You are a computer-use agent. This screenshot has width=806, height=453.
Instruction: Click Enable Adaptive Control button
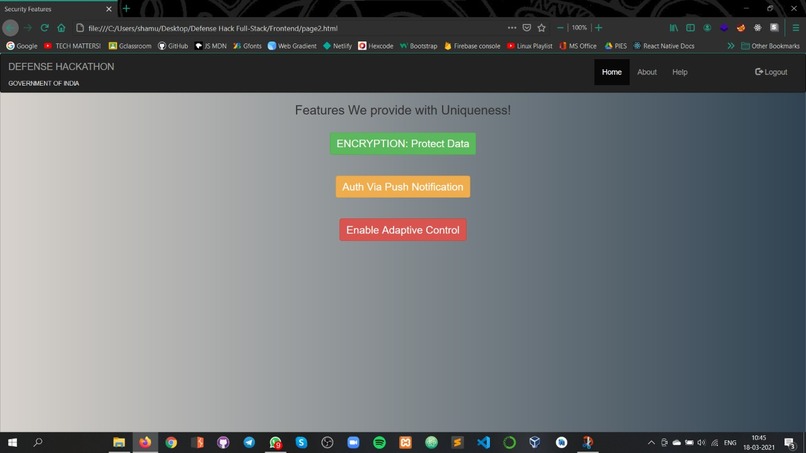(x=402, y=230)
